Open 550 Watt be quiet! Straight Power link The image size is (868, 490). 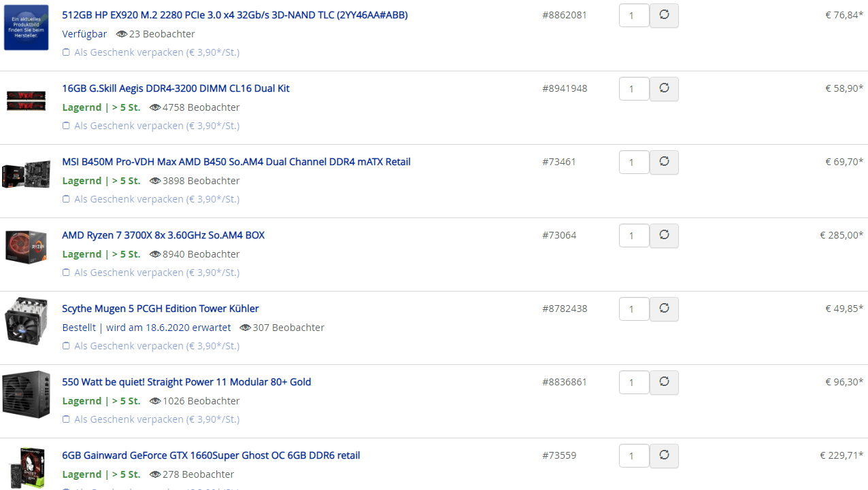point(186,382)
